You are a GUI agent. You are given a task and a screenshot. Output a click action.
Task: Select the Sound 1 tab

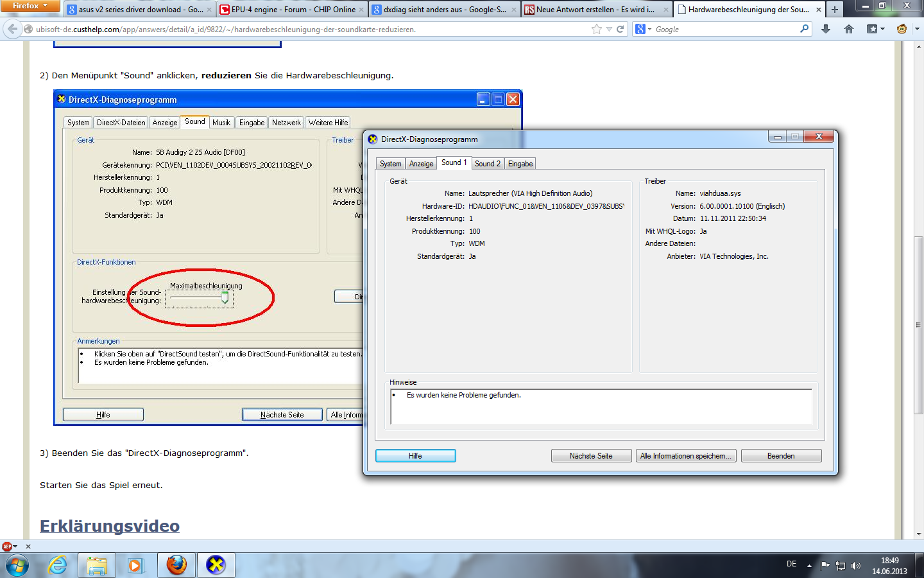(454, 162)
